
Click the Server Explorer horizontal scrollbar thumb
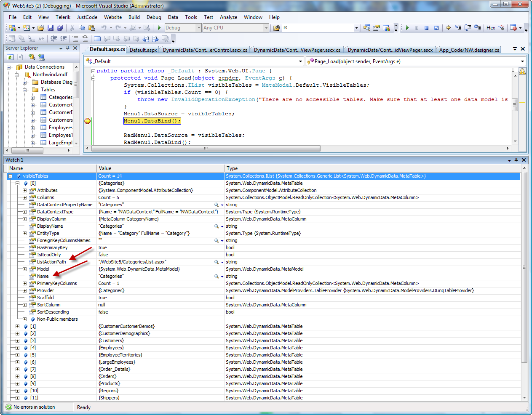tap(27, 150)
